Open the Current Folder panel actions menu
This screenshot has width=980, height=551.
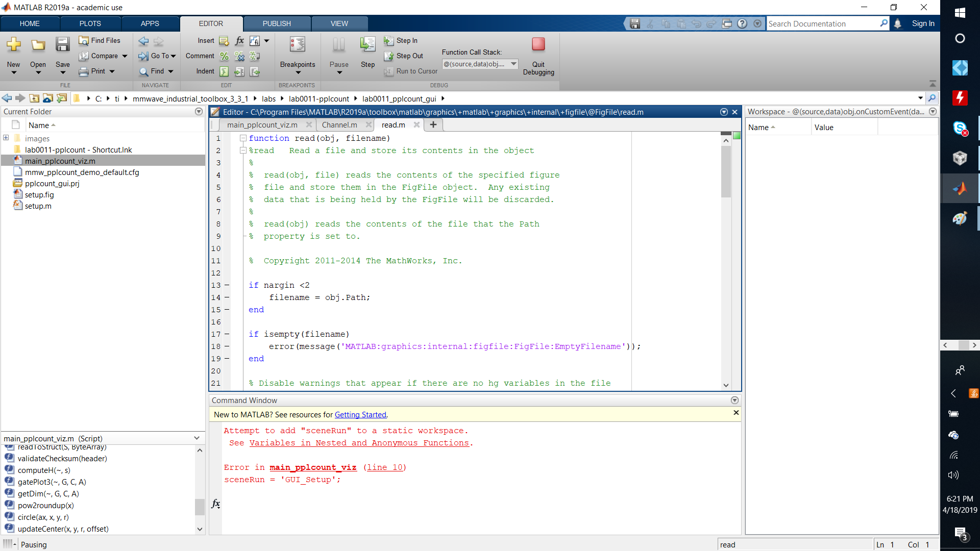(x=199, y=111)
